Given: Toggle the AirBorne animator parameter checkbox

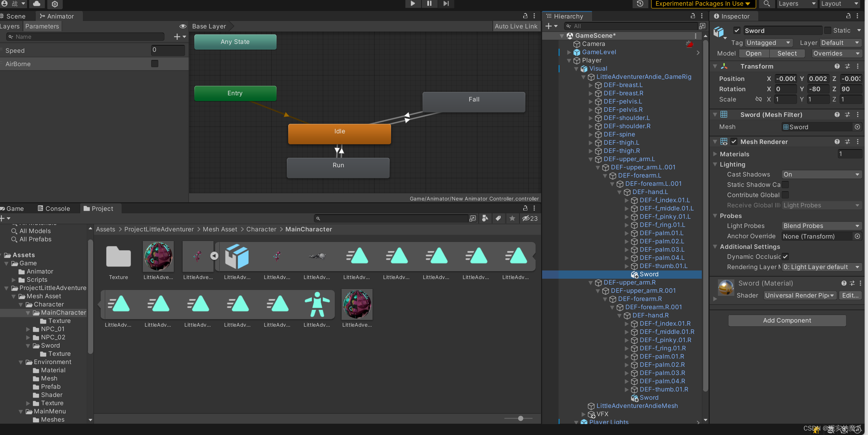Looking at the screenshot, I should pos(155,63).
